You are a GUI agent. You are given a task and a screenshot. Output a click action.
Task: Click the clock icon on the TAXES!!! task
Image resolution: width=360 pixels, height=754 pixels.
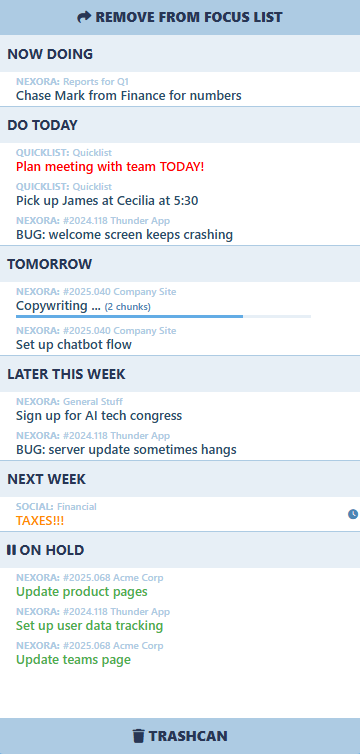[x=353, y=515]
